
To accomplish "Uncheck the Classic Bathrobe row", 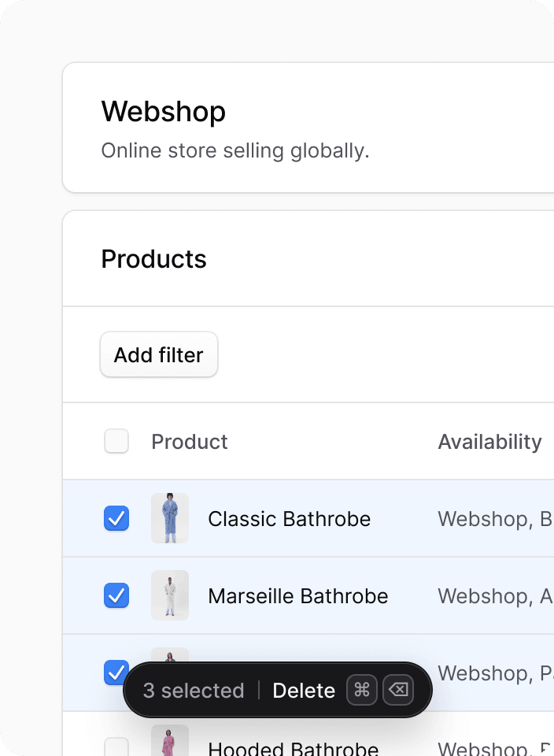I will click(116, 518).
